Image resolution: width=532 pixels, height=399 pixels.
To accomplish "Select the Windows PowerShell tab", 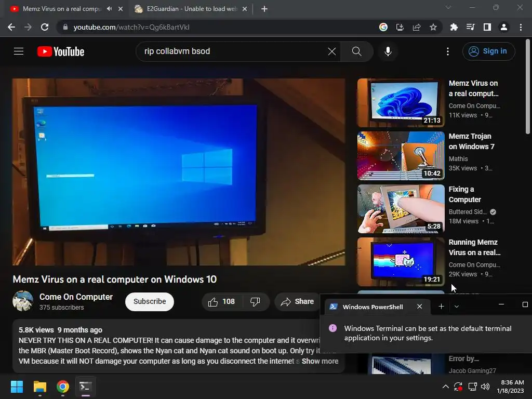I will tap(373, 307).
